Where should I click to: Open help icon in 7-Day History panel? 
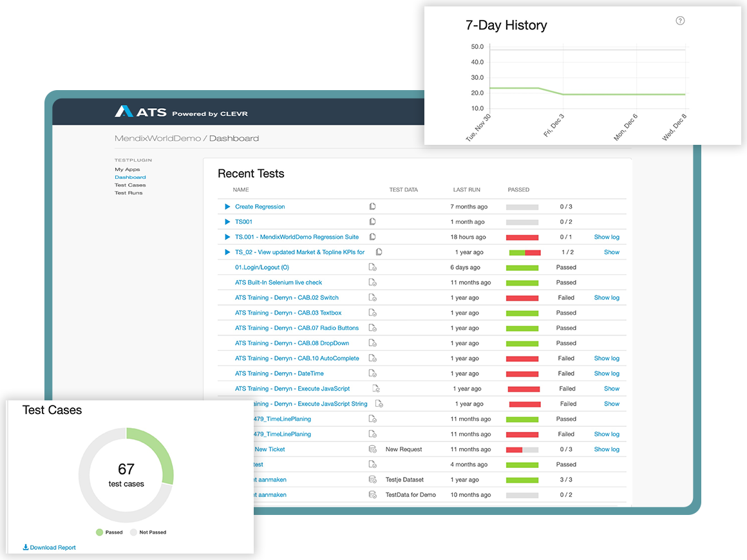coord(680,21)
